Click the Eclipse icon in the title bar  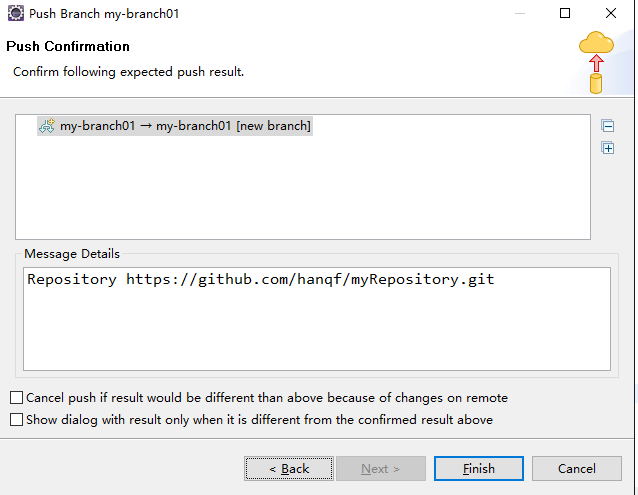(16, 13)
